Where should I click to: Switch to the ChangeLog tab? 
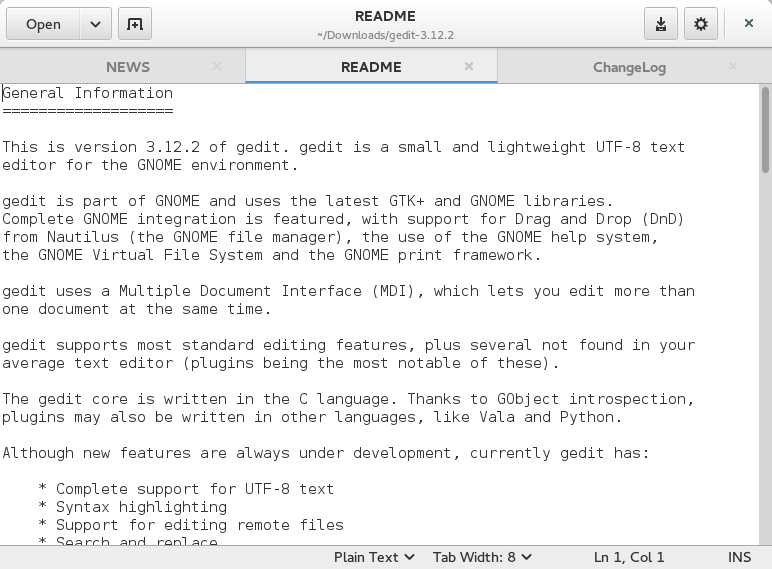click(629, 67)
